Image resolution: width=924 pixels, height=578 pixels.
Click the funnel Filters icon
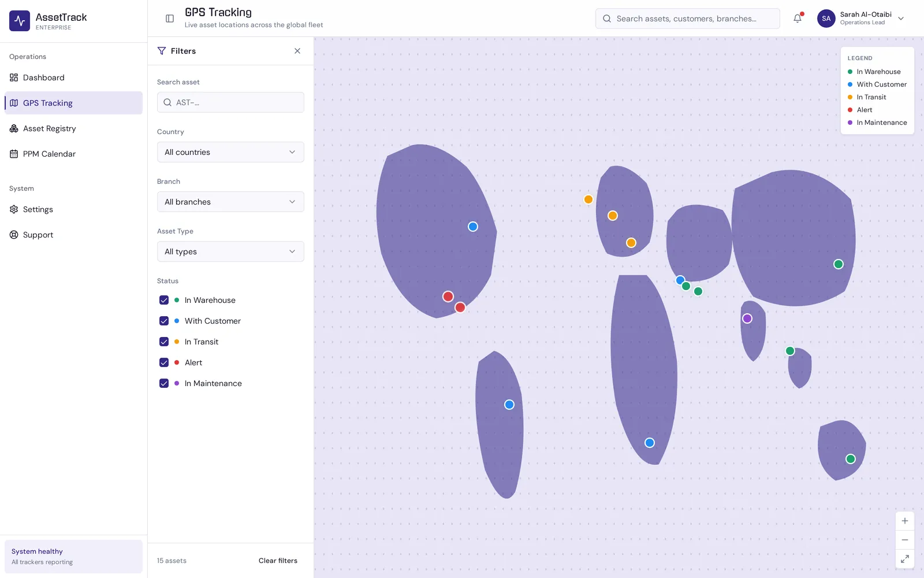[162, 51]
